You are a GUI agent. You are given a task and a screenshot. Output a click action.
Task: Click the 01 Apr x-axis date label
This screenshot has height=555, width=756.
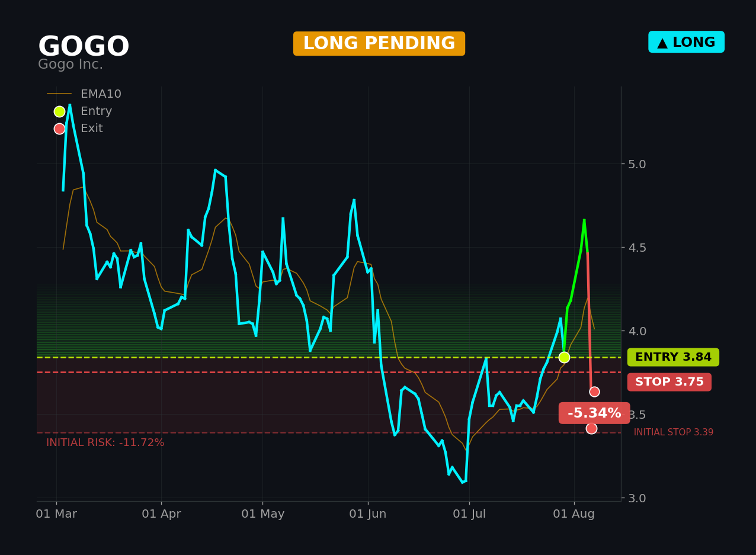[161, 514]
